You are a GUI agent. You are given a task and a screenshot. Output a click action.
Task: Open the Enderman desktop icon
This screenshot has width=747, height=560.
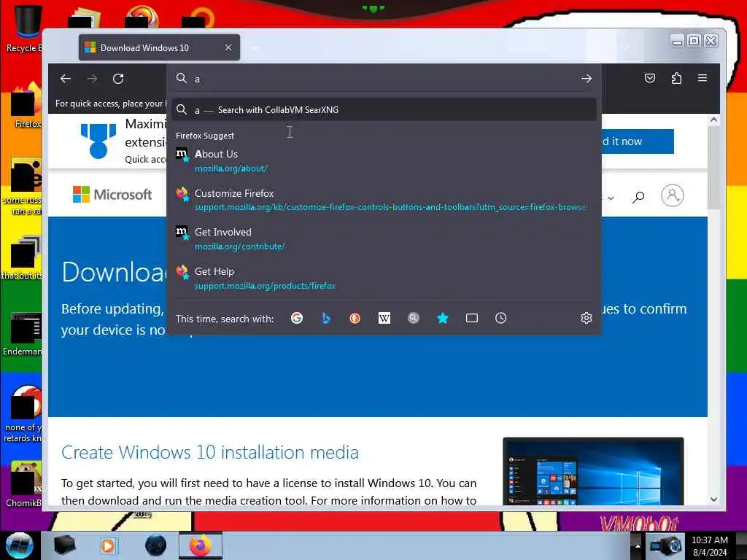[x=23, y=333]
